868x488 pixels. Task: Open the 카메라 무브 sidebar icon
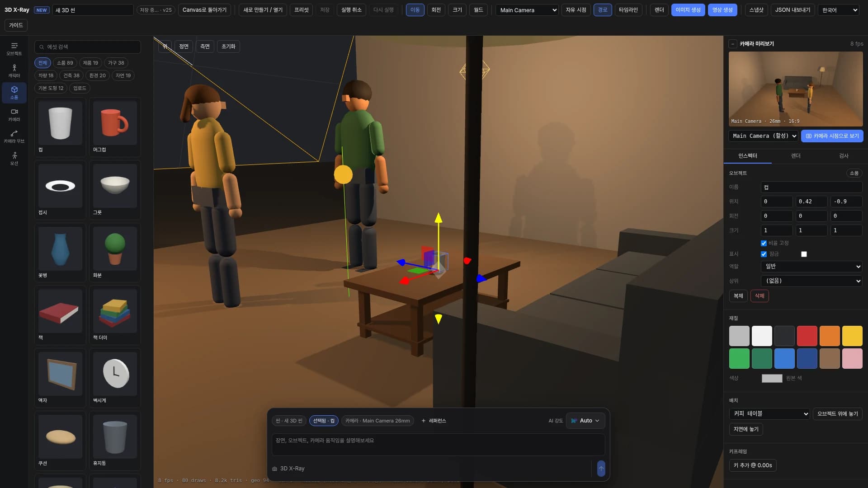coord(14,136)
